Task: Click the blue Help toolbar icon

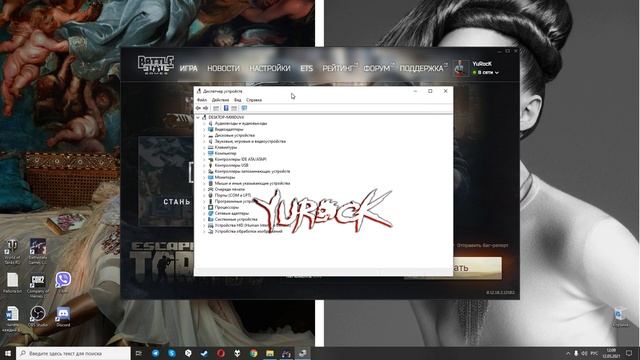Action: click(226, 108)
